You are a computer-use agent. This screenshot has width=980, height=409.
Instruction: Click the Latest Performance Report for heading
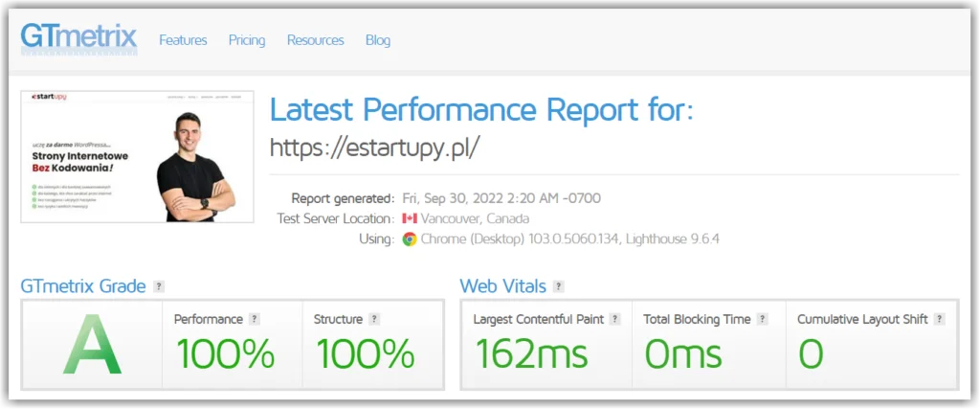[482, 111]
